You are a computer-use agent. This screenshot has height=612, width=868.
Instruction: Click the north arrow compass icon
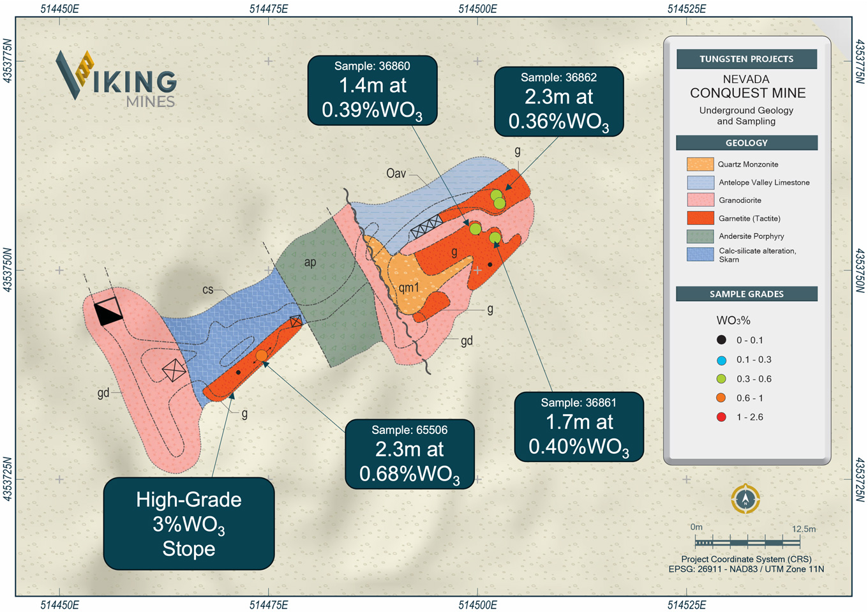coord(745,499)
